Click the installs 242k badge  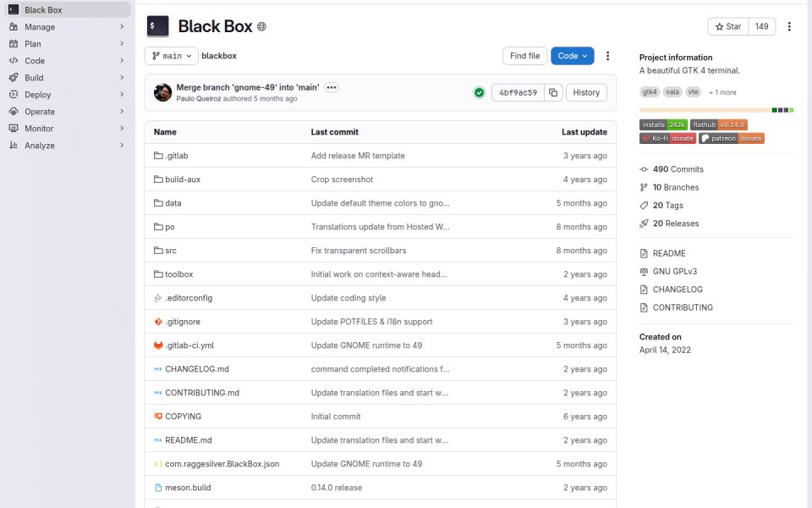pos(663,125)
